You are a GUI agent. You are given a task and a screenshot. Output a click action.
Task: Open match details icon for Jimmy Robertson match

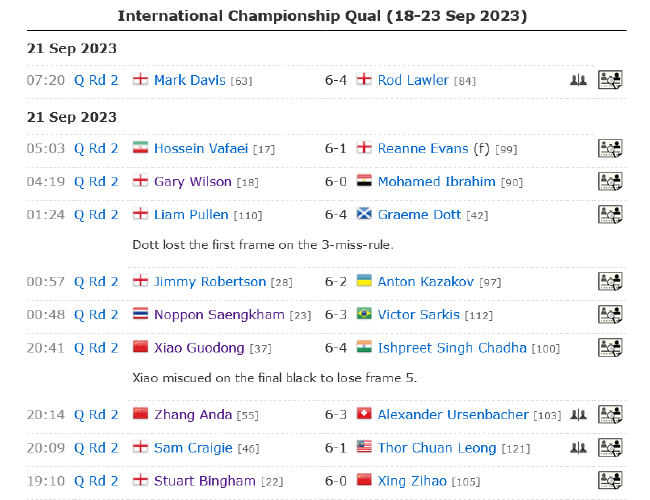610,281
